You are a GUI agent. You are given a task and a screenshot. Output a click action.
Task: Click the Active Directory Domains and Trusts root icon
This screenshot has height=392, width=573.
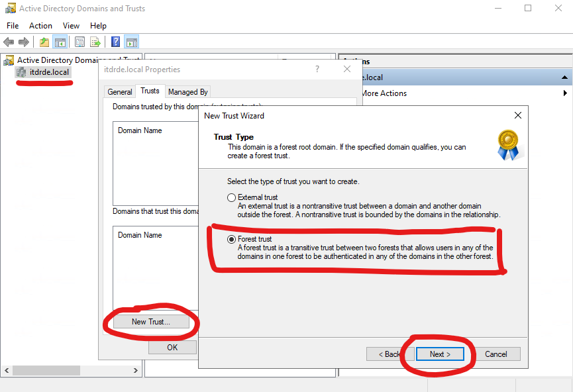click(9, 60)
